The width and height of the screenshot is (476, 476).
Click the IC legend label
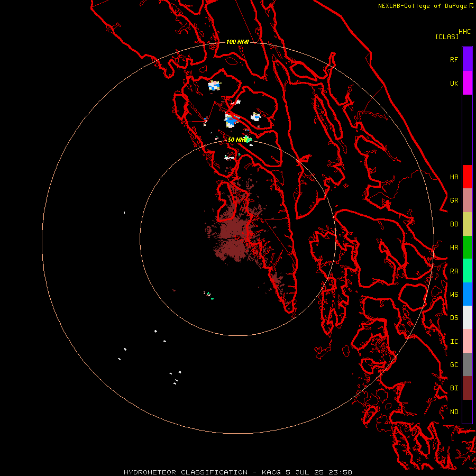pyautogui.click(x=454, y=342)
